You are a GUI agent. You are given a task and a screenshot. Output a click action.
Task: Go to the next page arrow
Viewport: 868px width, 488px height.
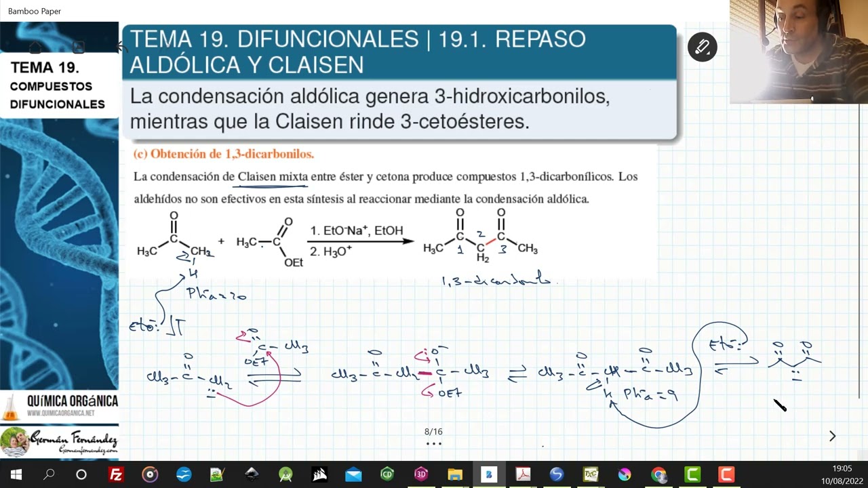point(832,436)
